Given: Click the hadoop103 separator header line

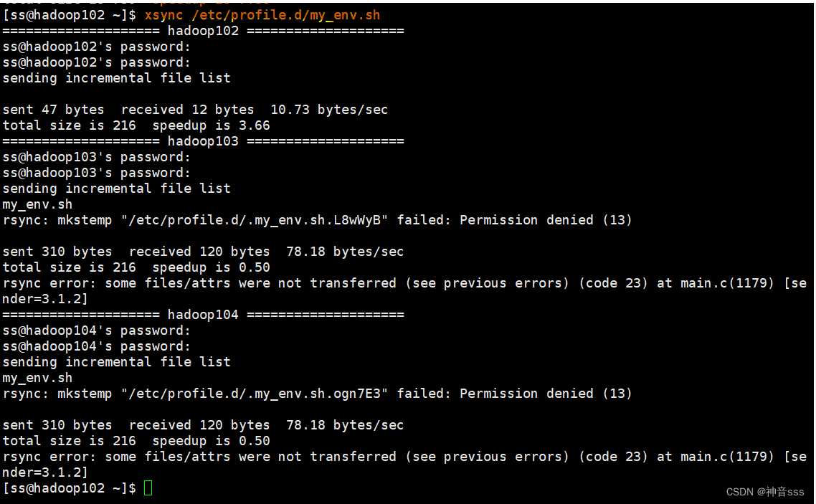Looking at the screenshot, I should point(203,141).
